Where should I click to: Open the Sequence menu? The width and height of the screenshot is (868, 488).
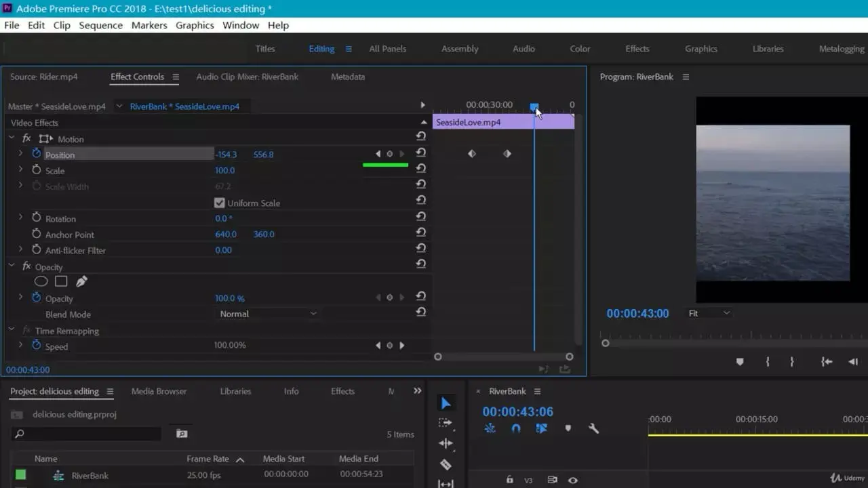coord(100,25)
